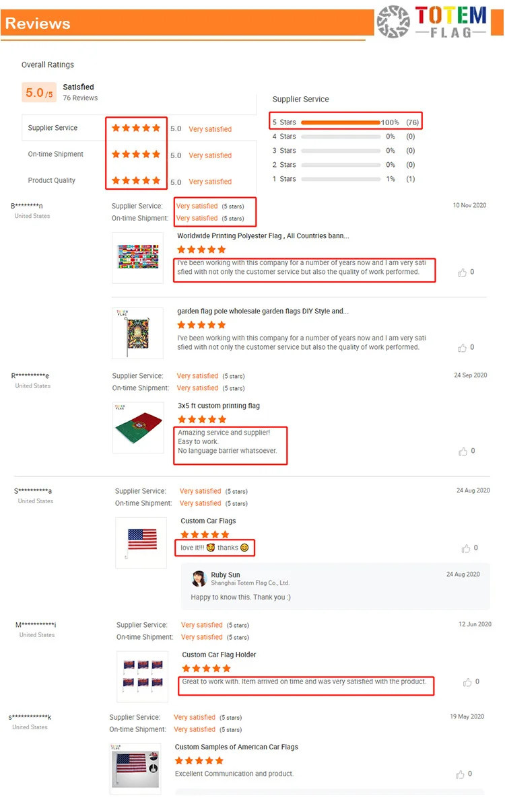Click Ruby Sun's profile avatar

[x=199, y=579]
